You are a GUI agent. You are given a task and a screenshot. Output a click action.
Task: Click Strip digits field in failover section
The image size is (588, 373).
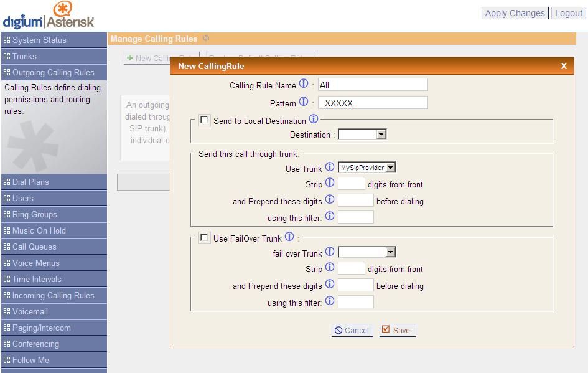(x=352, y=268)
